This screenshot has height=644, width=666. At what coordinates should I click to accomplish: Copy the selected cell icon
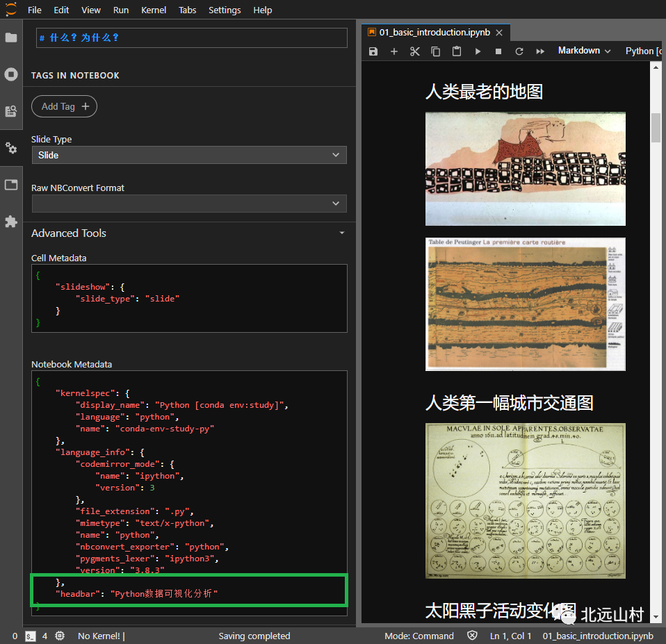[x=435, y=51]
